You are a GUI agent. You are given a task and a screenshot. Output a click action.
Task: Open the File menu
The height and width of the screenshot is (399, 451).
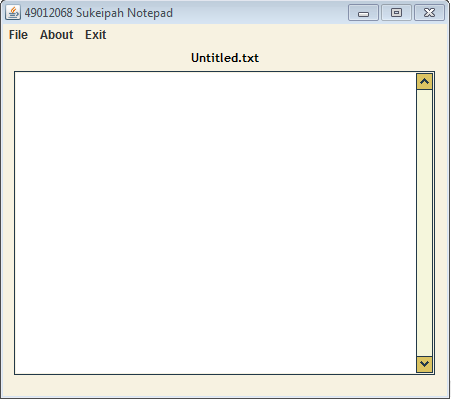coord(18,35)
